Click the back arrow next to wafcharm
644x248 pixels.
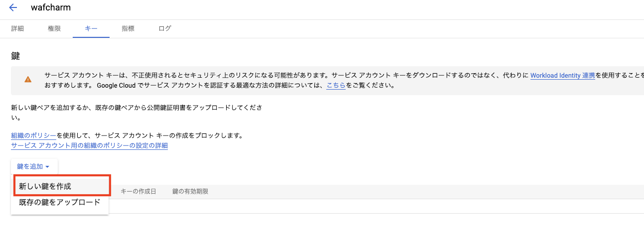coord(13,8)
